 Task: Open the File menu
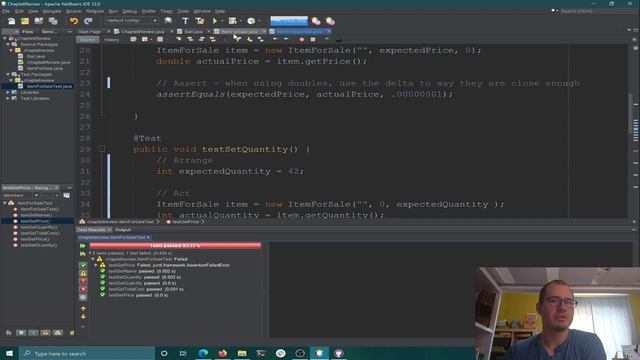[6, 11]
